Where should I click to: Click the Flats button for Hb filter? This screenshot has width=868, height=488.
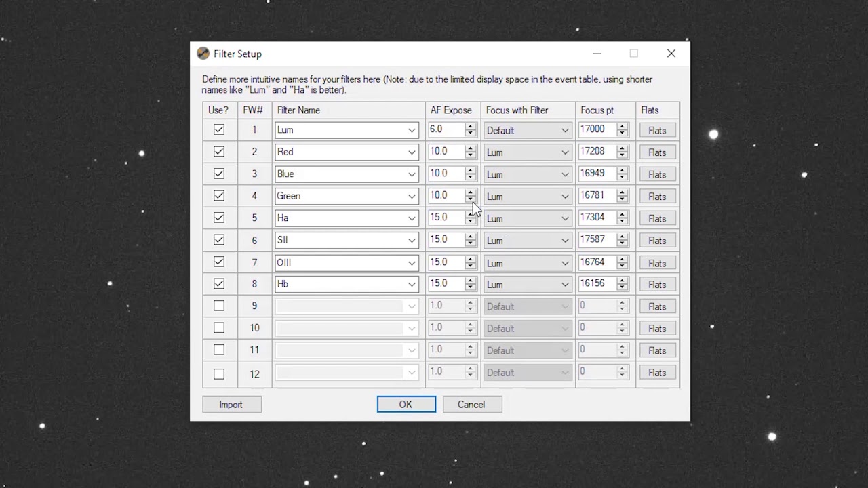[657, 285]
